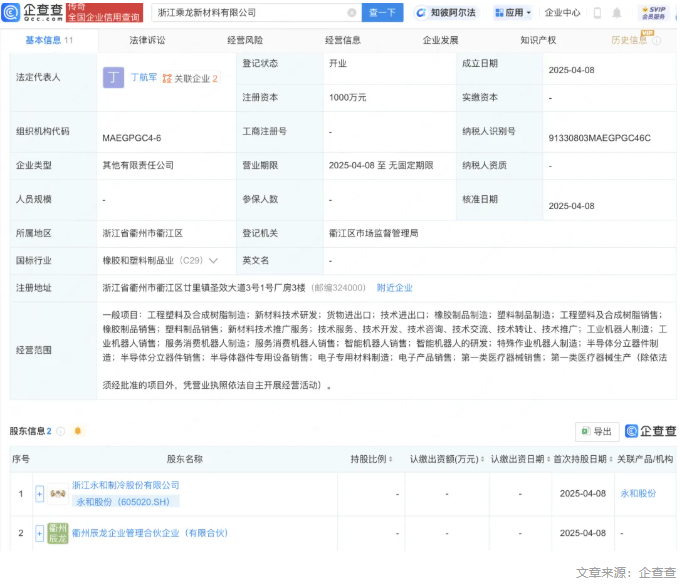The image size is (680, 584).
Task: Export shareholder list with 导出 button
Action: point(597,431)
